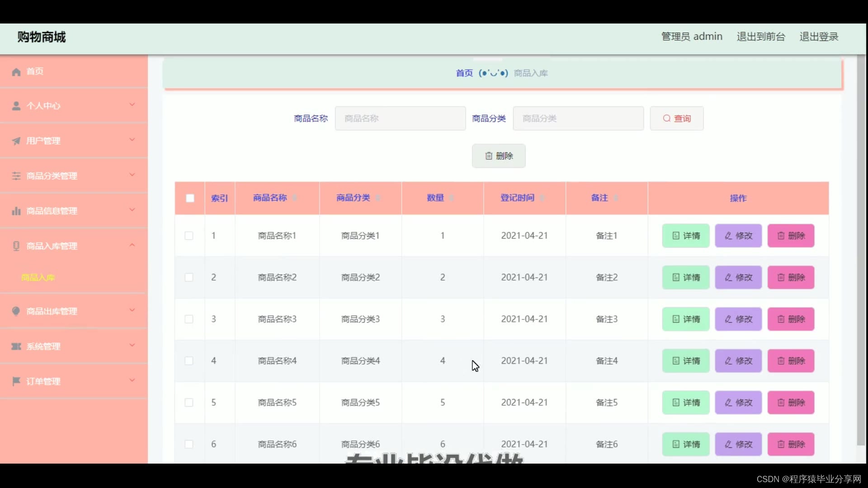This screenshot has width=868, height=488.
Task: Click the 商品名称 search input field
Action: tap(400, 118)
